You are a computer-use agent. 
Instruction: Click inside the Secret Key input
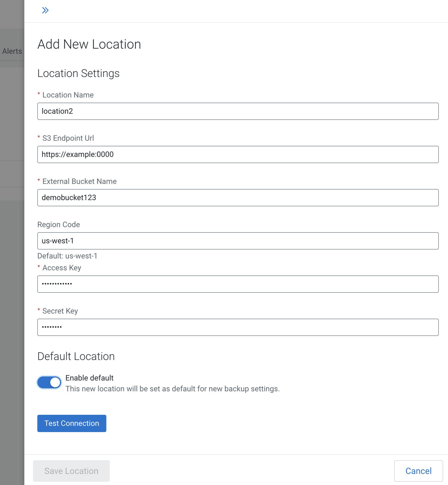click(238, 327)
